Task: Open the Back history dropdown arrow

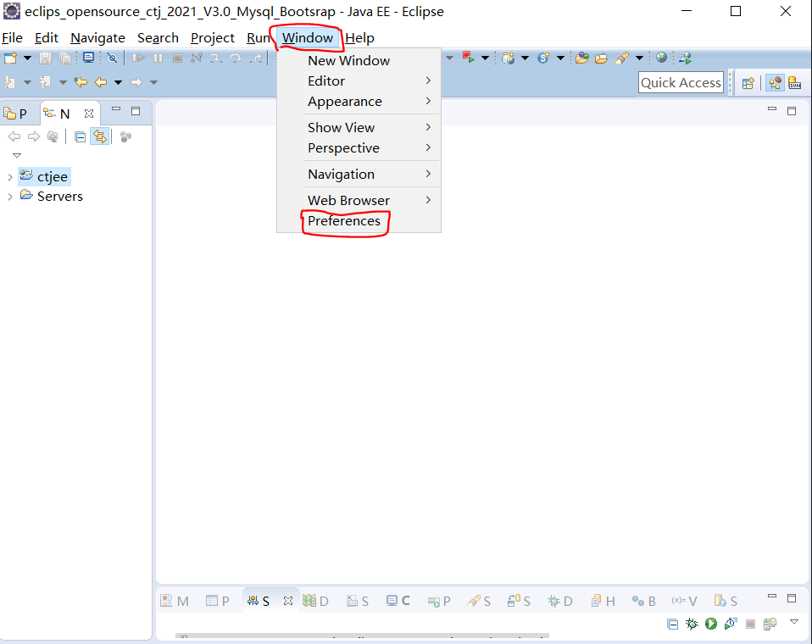Action: click(x=118, y=82)
